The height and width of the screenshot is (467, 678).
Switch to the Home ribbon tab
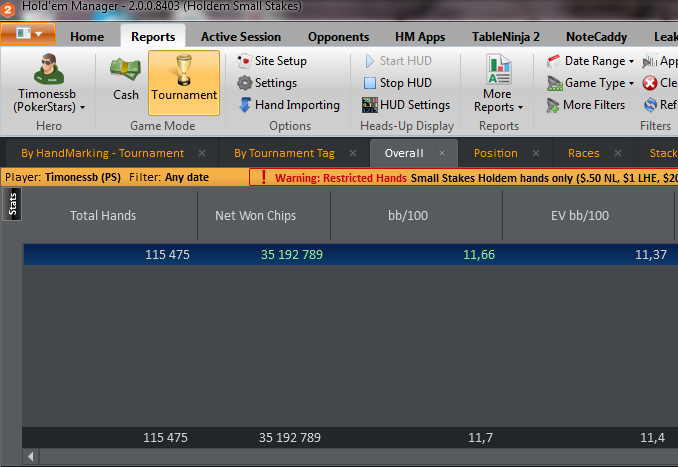tap(87, 37)
